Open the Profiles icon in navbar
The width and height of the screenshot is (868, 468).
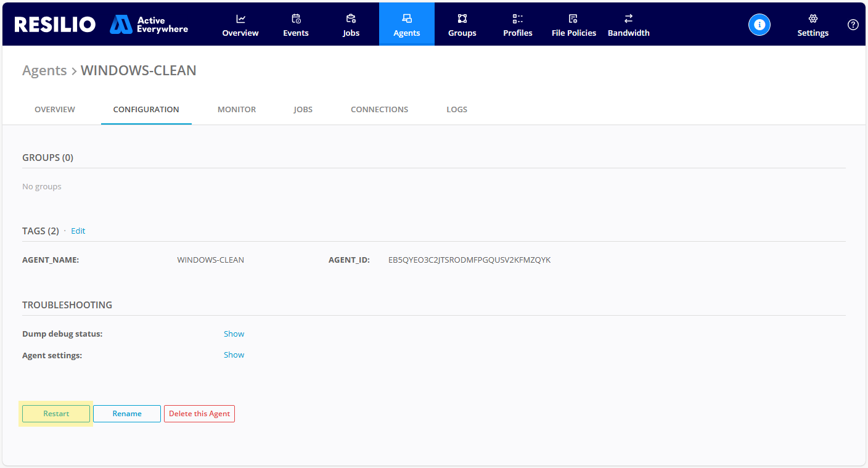click(x=518, y=18)
